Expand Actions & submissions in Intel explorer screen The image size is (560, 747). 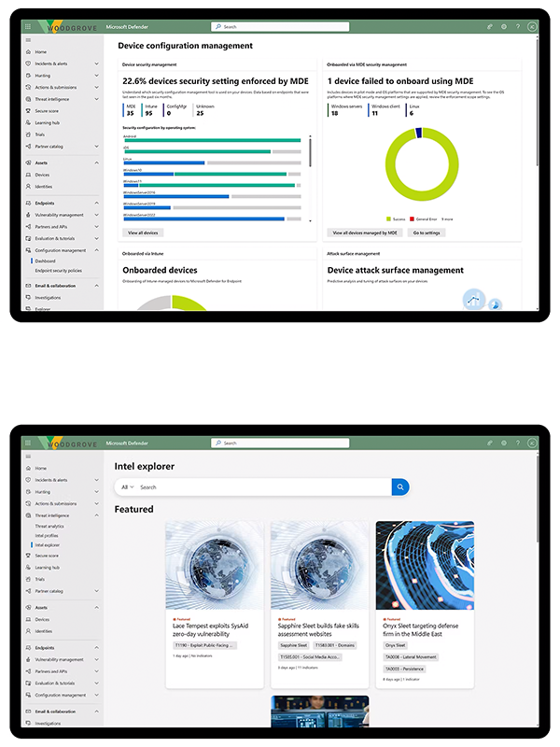tap(97, 503)
